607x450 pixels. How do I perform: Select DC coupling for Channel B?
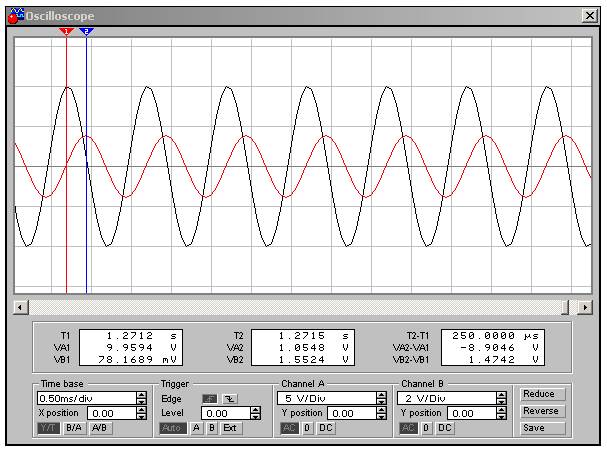445,428
